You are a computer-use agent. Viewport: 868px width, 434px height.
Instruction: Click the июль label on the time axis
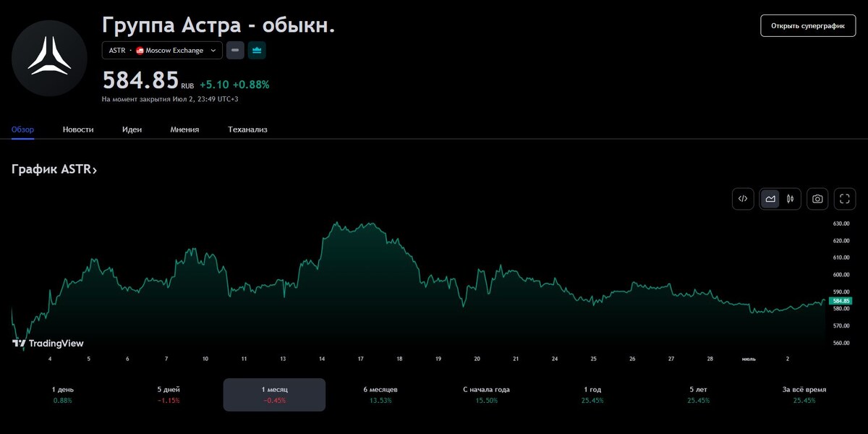click(x=749, y=359)
